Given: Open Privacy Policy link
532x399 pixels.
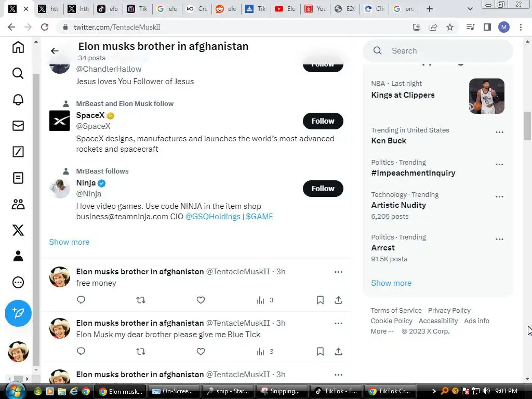Looking at the screenshot, I should pyautogui.click(x=449, y=311).
